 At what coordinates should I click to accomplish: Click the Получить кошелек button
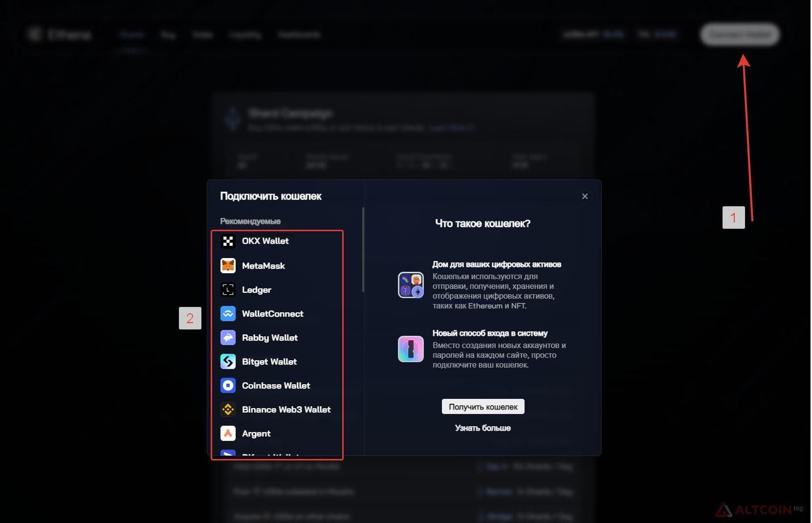(x=483, y=407)
